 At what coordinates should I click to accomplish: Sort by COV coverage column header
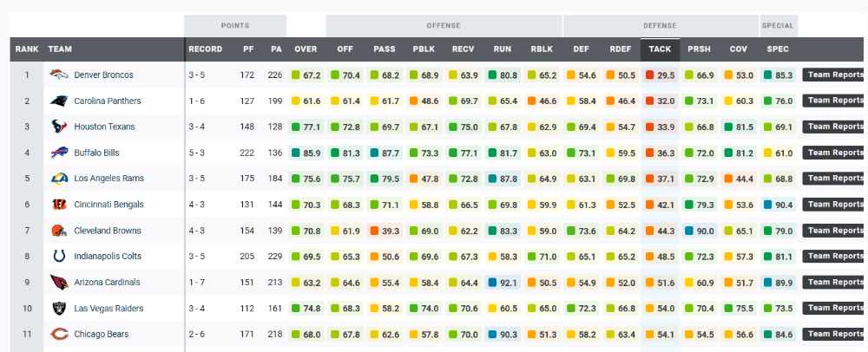739,49
